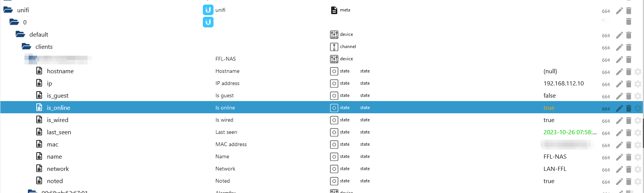Click the false value for is_guest
The width and height of the screenshot is (644, 193).
coord(550,95)
